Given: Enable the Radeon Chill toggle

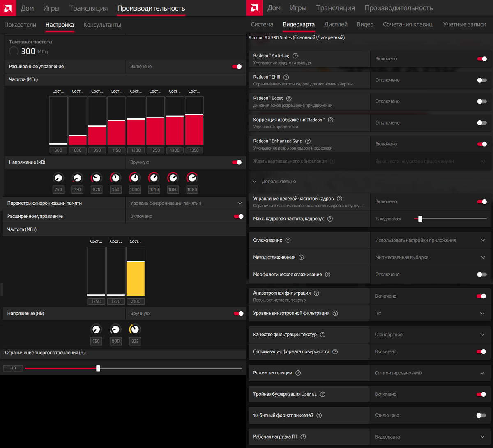Looking at the screenshot, I should tap(482, 80).
